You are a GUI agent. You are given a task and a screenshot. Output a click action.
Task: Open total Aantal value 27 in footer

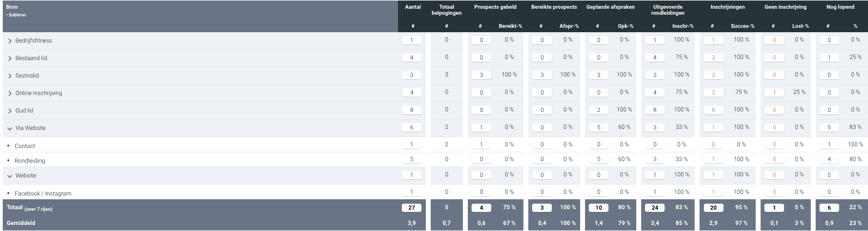(412, 208)
